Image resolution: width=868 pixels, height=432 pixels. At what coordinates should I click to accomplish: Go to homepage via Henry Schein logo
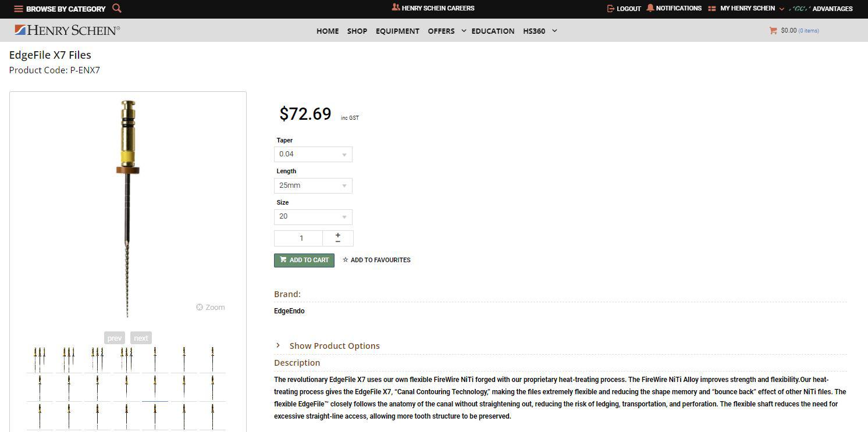click(x=67, y=30)
